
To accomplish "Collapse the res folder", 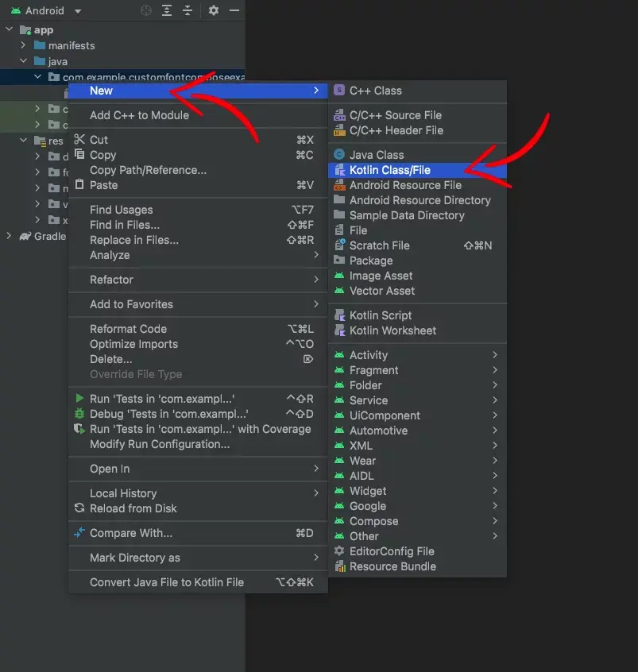I will pos(23,140).
